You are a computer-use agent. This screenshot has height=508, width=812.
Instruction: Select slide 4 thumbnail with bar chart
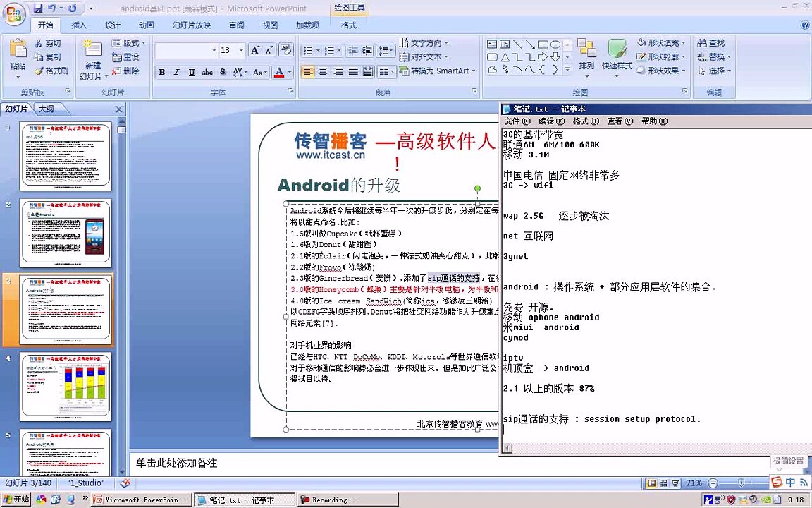coord(66,386)
